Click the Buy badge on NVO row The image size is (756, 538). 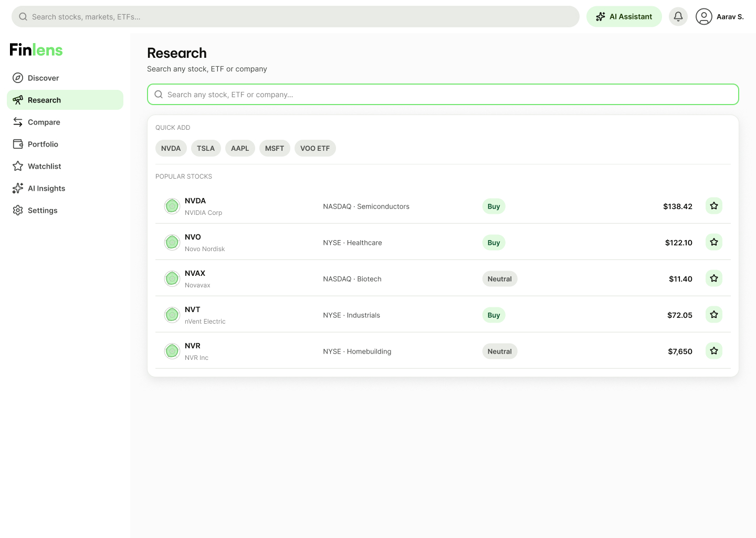point(493,243)
